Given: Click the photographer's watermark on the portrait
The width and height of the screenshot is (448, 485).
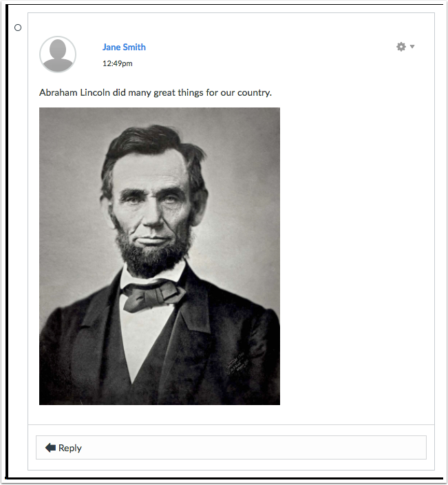Looking at the screenshot, I should pos(237,363).
